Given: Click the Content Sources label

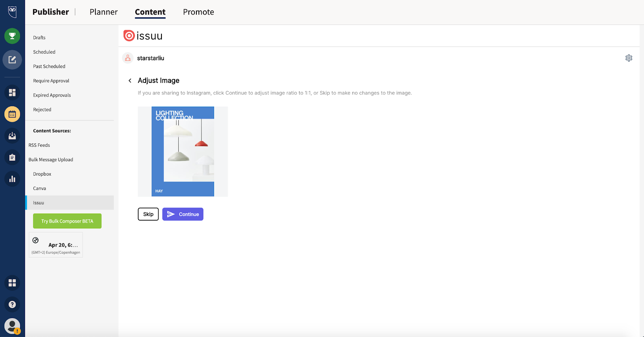Looking at the screenshot, I should (x=52, y=131).
